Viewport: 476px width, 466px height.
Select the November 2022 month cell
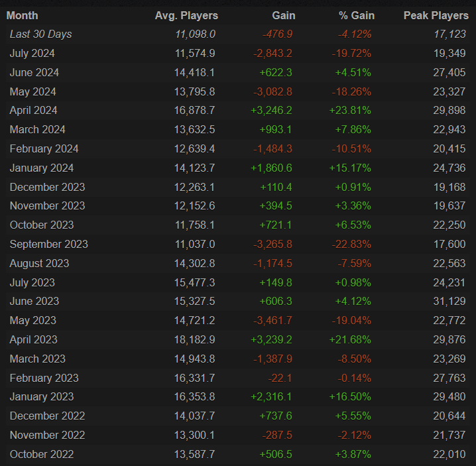pyautogui.click(x=47, y=435)
